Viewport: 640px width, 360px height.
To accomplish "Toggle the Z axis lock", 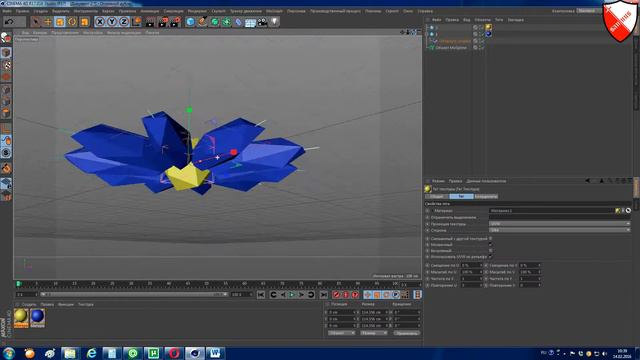I will point(124,22).
